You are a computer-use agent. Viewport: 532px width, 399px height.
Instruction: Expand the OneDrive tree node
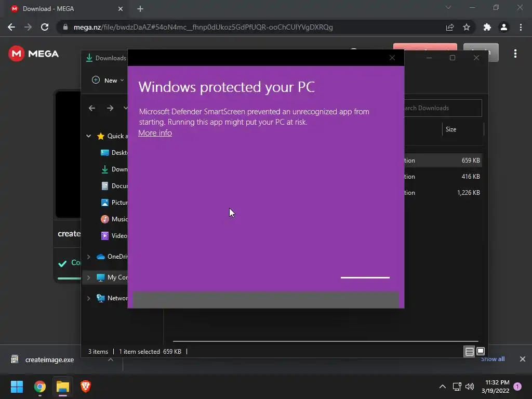(88, 257)
